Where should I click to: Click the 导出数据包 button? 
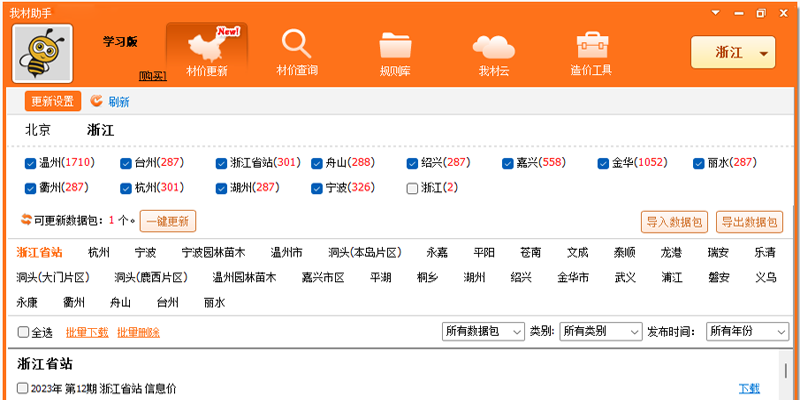point(749,222)
